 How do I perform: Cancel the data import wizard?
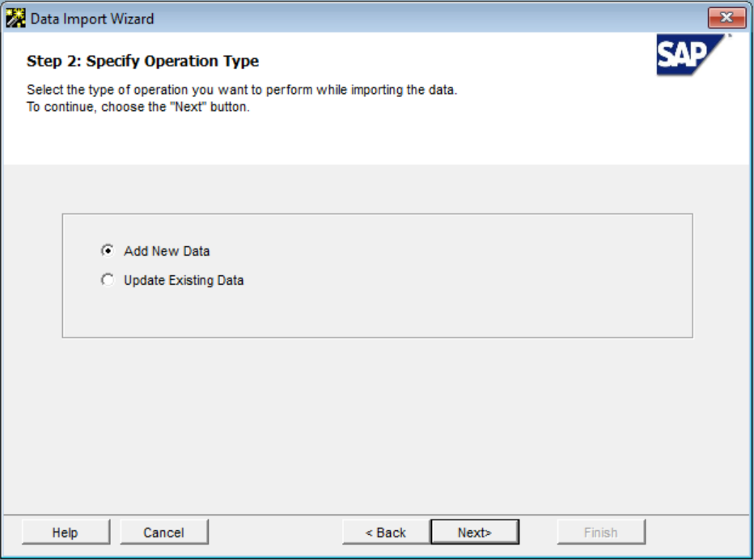pos(164,532)
